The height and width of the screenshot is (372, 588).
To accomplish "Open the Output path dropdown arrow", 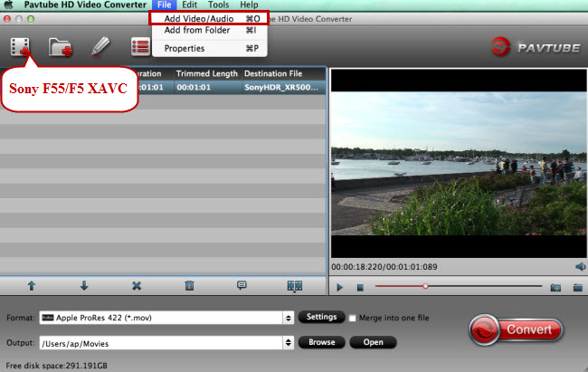I will tap(288, 343).
